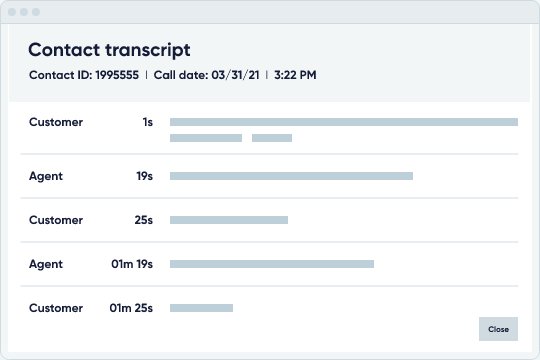
Task: Click the third window control dot
Action: tap(36, 12)
